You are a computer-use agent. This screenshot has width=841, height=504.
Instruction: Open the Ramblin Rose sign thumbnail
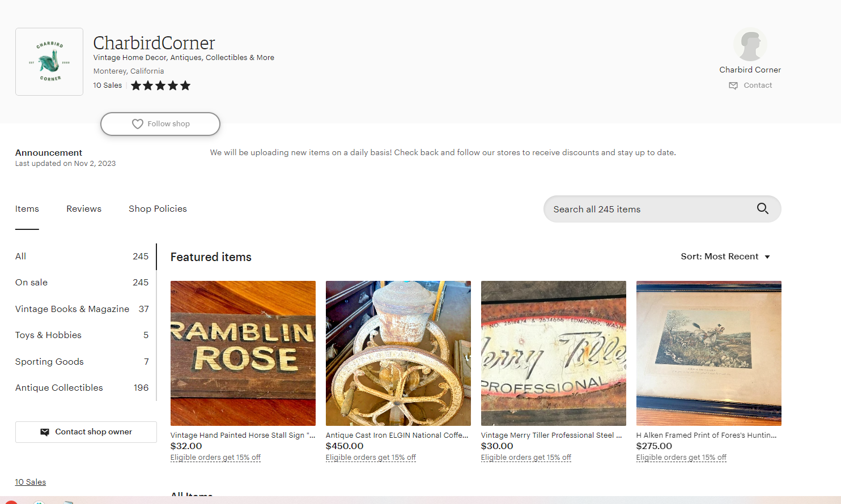[243, 353]
